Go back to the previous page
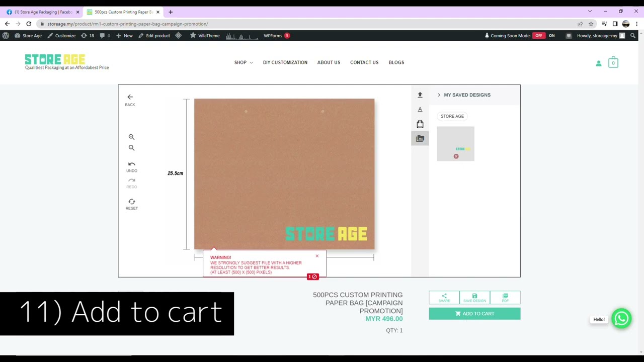 pos(7,24)
